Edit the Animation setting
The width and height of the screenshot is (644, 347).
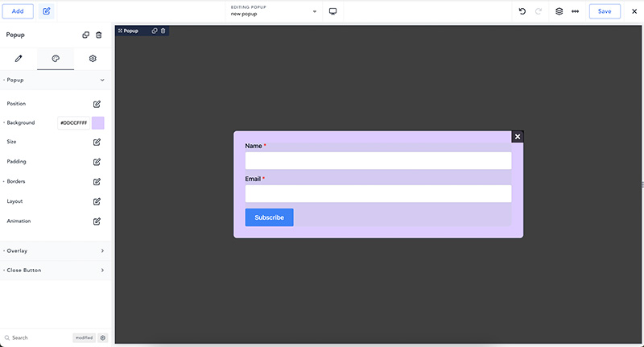[x=97, y=221]
